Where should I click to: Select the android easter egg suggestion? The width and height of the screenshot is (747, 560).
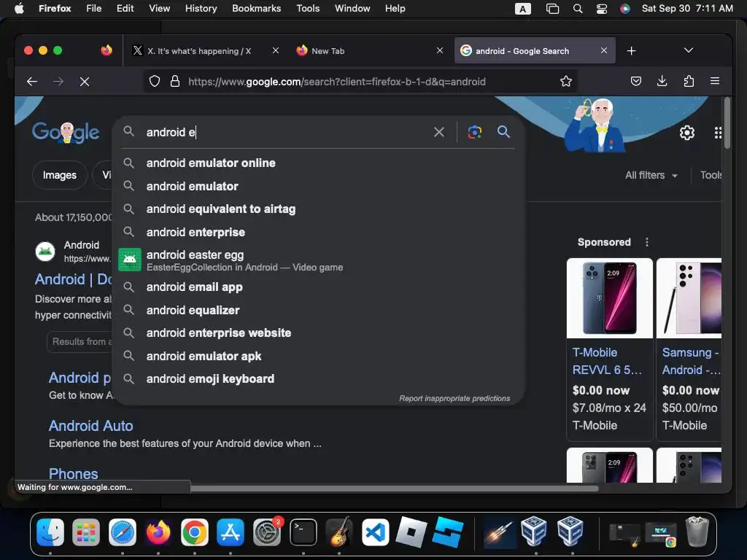pyautogui.click(x=318, y=260)
